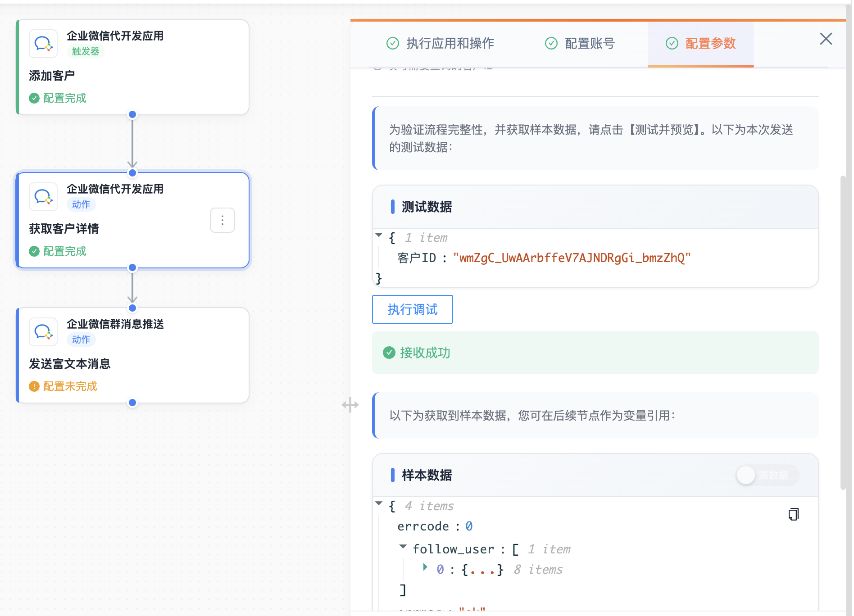Click the app icon on the 获取客户详情 node
Screen dimensions: 854x616
click(43, 197)
